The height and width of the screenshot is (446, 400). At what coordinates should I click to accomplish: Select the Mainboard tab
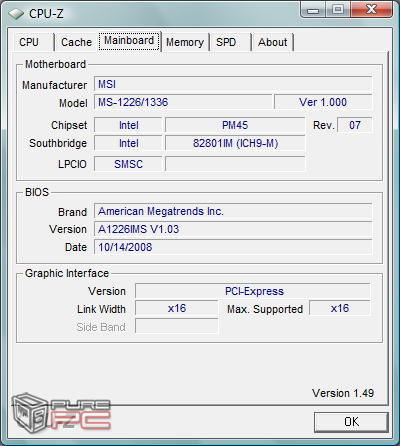129,41
